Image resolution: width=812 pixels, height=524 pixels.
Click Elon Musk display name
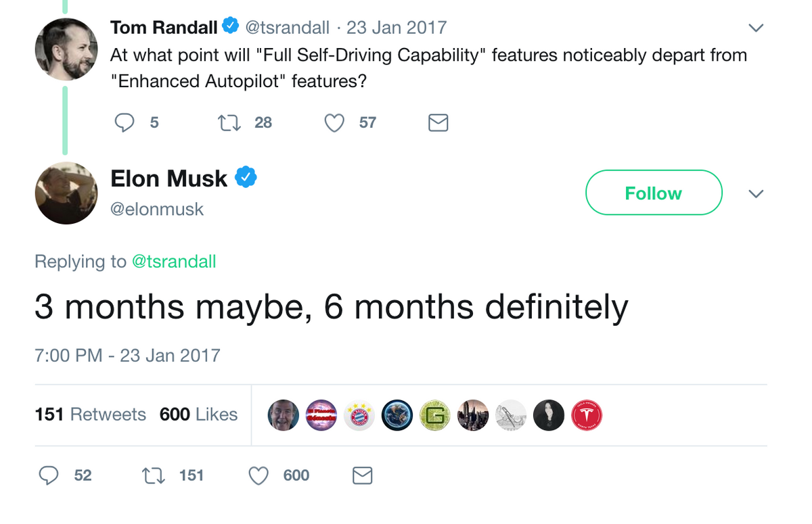(169, 178)
